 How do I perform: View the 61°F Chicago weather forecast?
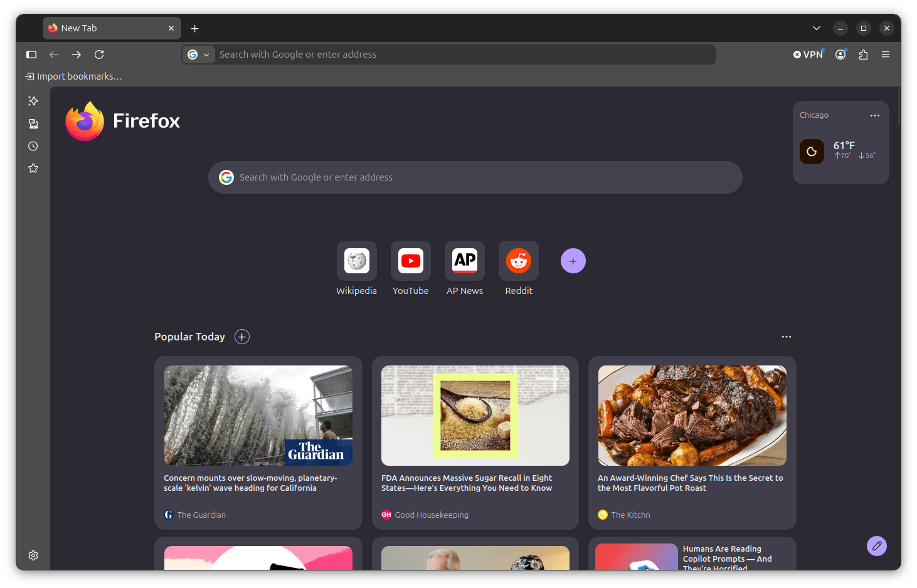point(840,151)
